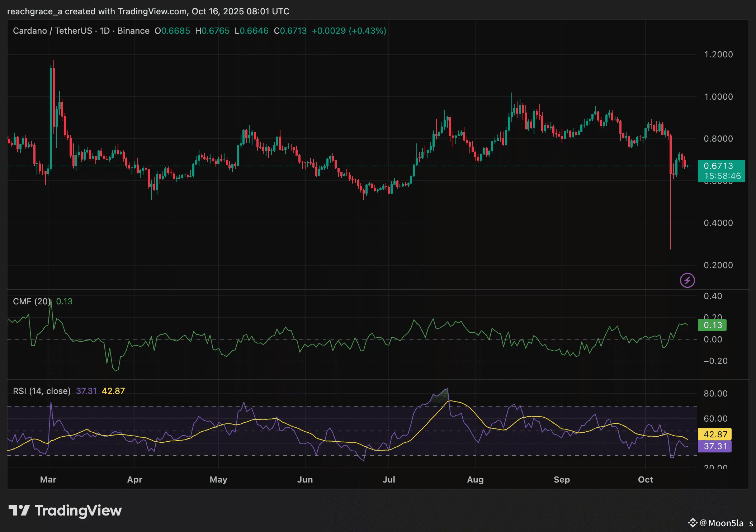The height and width of the screenshot is (532, 756).
Task: Click the 1.0000 level on price scale
Action: click(718, 97)
